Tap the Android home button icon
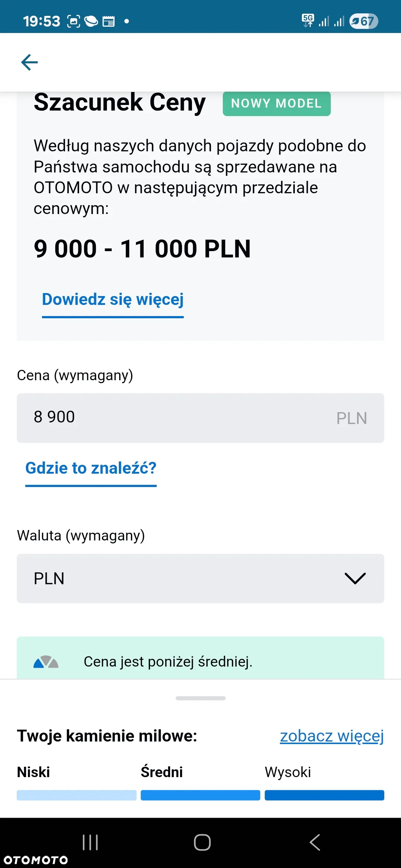 202,842
